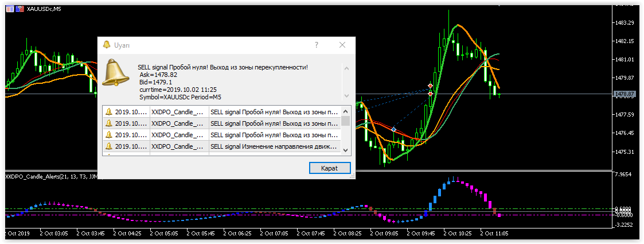
Task: Click the '2 Oct 06:25' time axis label
Action: coord(237,233)
